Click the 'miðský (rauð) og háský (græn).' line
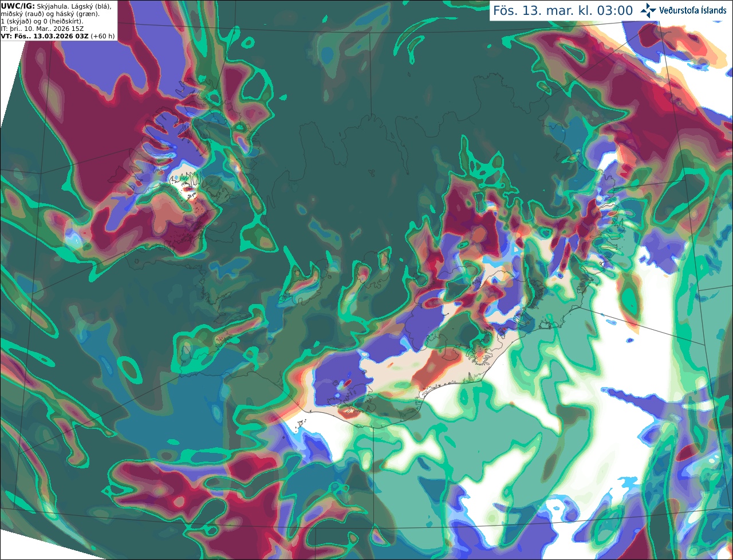The height and width of the screenshot is (560, 733). click(x=50, y=14)
